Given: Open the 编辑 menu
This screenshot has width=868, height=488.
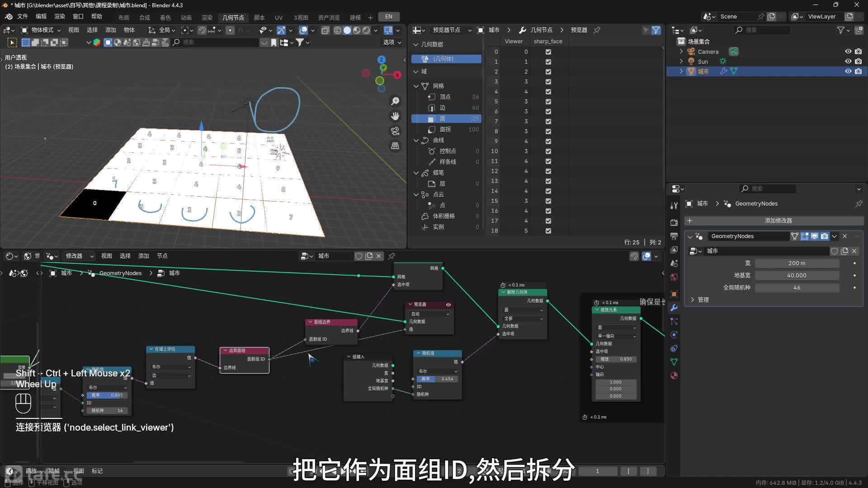Looking at the screenshot, I should pos(41,16).
